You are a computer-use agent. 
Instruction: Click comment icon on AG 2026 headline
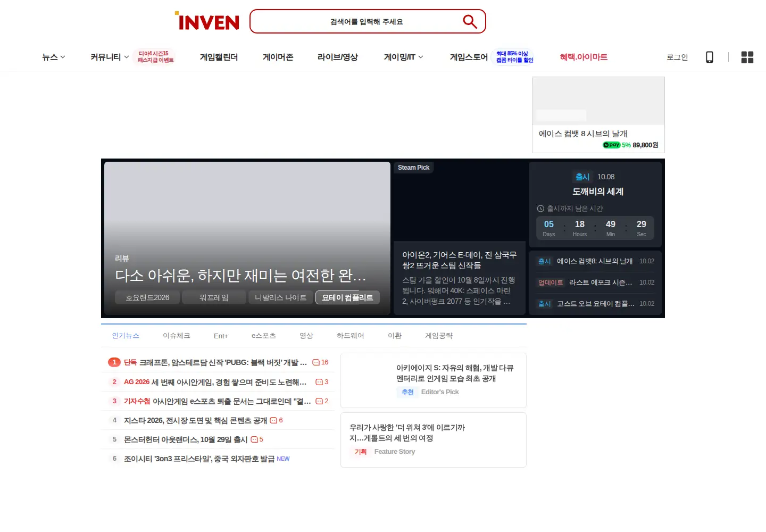coord(319,382)
